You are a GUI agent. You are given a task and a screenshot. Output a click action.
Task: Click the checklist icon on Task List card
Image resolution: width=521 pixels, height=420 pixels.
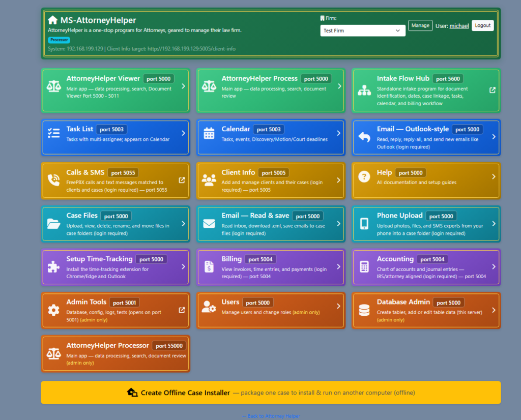point(54,133)
